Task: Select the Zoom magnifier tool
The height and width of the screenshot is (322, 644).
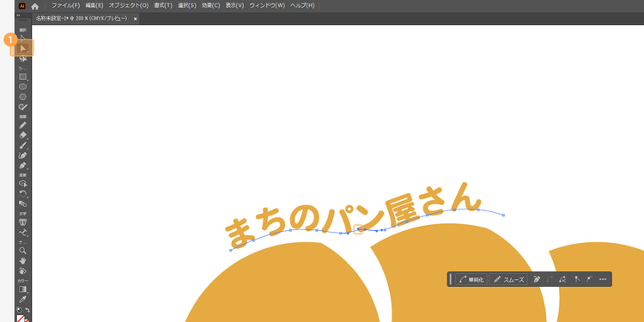Action: (23, 251)
